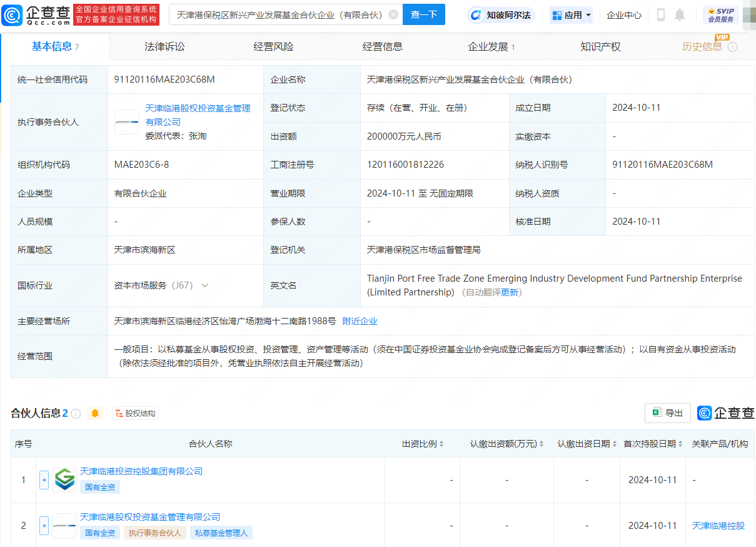Image resolution: width=756 pixels, height=547 pixels.
Task: Click the 有限合伙企业 enterprise type value
Action: [140, 193]
